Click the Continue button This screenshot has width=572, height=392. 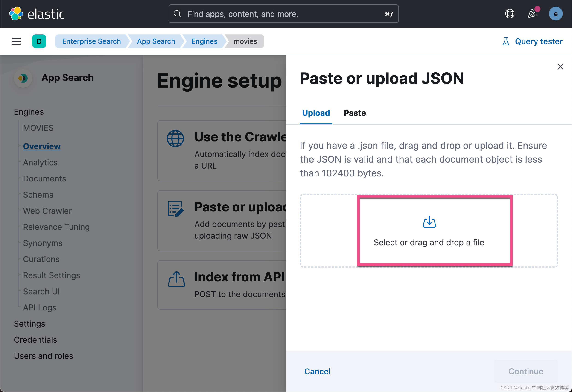click(526, 371)
